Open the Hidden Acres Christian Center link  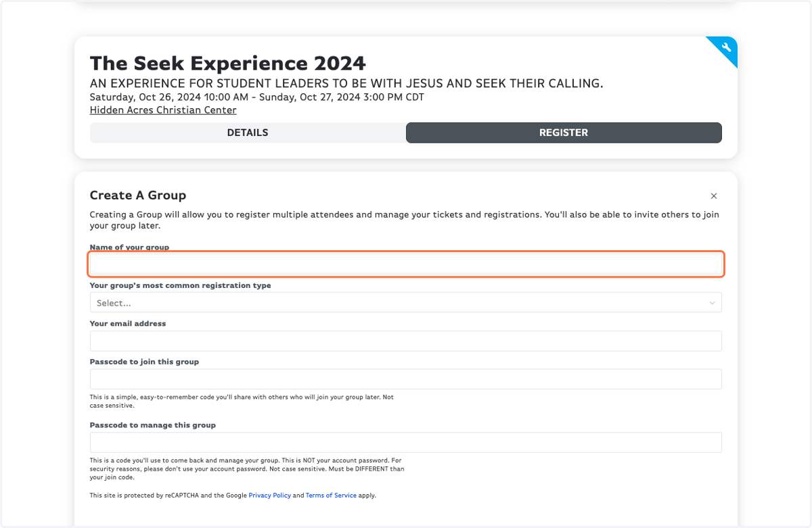pos(163,110)
